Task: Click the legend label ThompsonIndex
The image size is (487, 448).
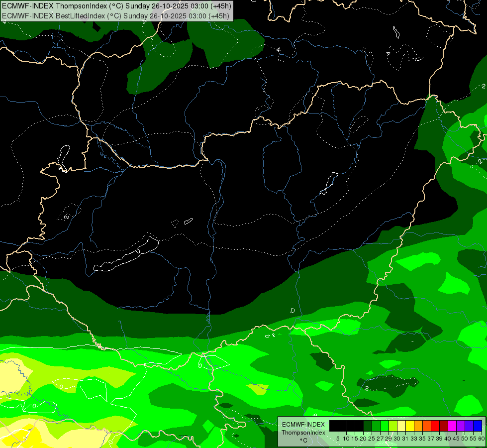Action: [x=303, y=433]
